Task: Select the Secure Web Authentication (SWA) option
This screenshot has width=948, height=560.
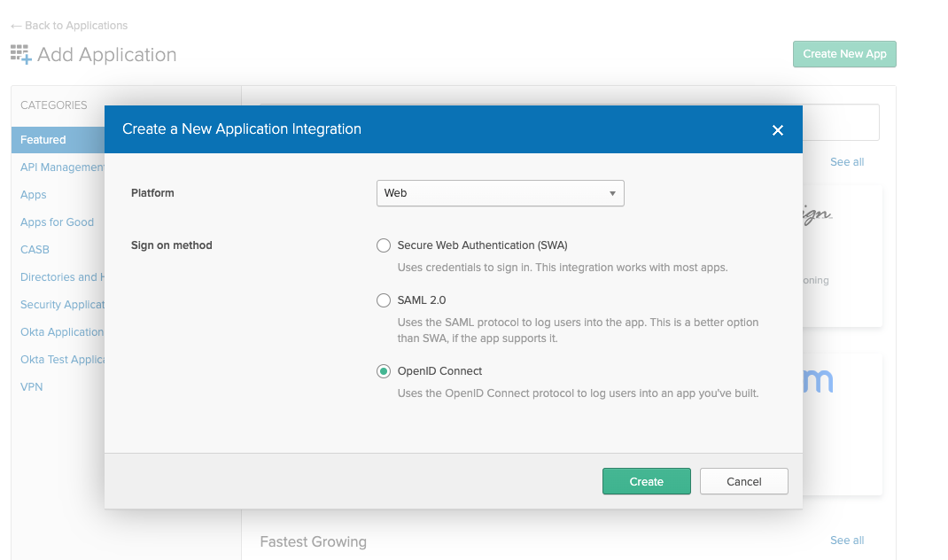Action: coord(384,245)
